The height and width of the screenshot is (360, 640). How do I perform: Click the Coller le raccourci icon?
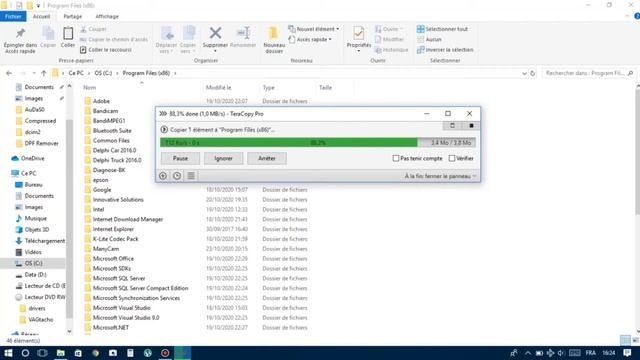click(x=83, y=50)
